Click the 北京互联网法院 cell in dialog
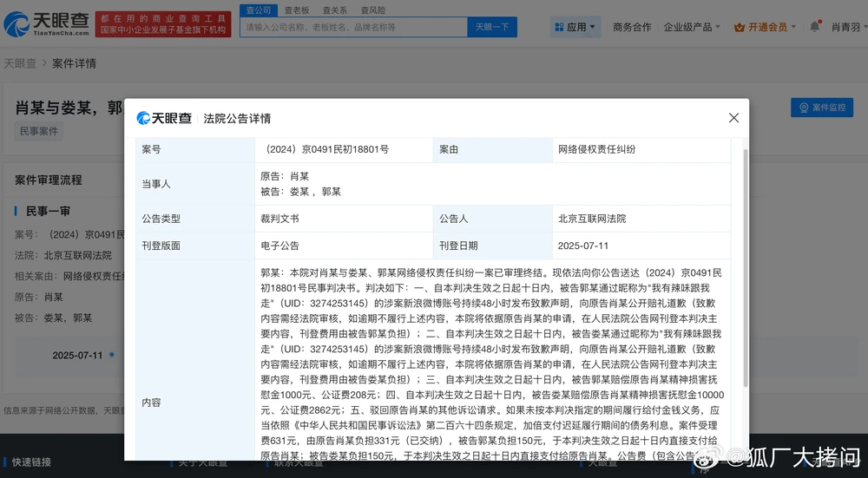 (641, 219)
